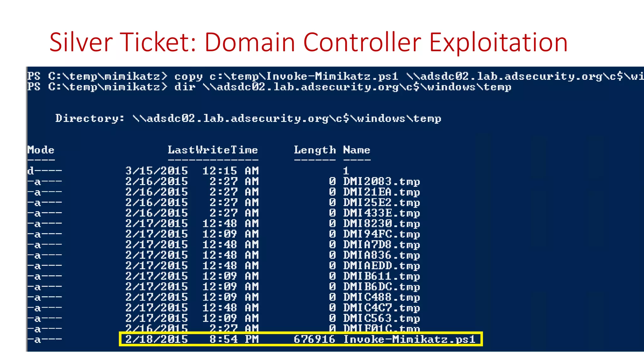Screen dimensions: 644x362
Task: Click the time '12:15 AM' in the first row
Action: (x=230, y=171)
